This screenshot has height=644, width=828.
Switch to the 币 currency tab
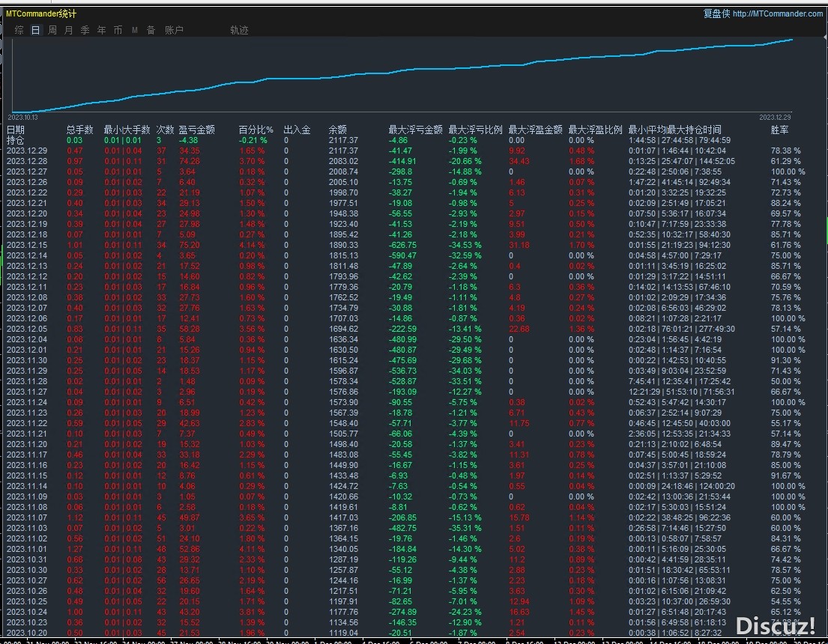[x=118, y=30]
